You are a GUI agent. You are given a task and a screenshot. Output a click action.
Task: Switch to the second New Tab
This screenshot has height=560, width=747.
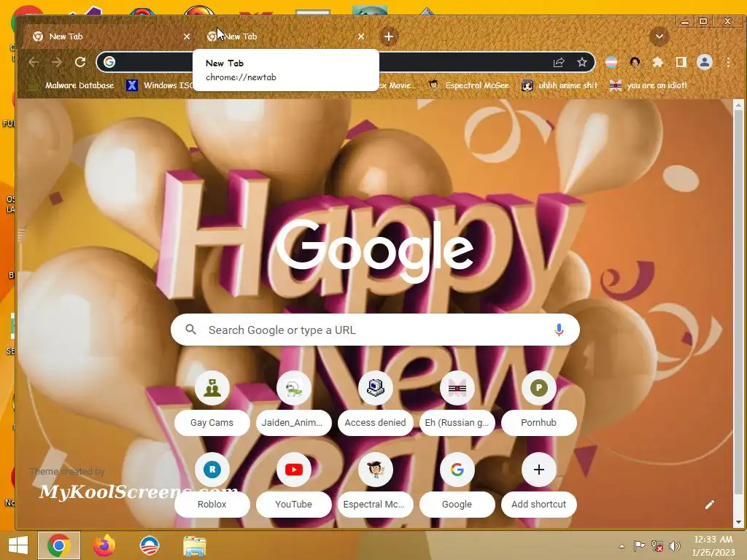[285, 36]
